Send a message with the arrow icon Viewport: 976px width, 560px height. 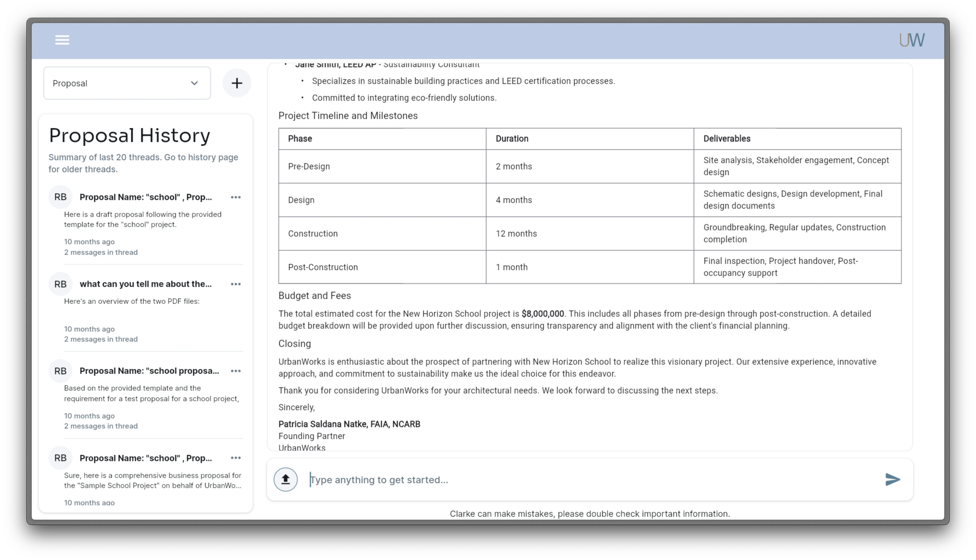[892, 480]
